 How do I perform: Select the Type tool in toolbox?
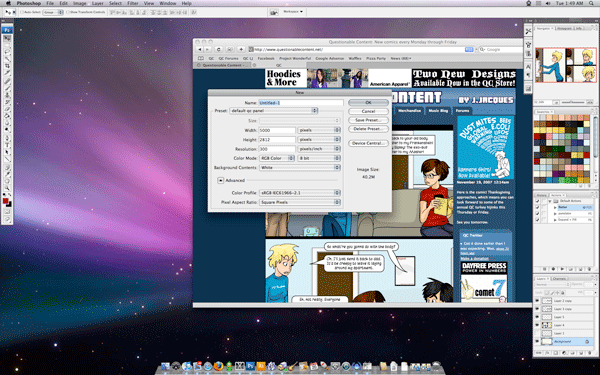[7, 145]
